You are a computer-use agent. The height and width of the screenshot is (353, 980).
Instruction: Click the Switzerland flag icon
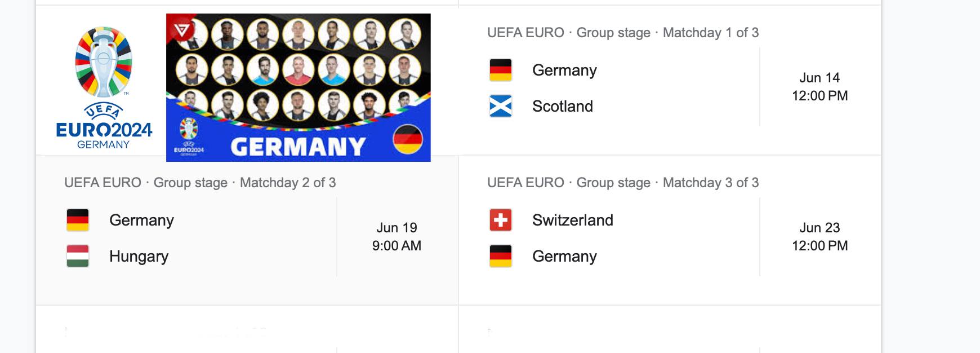click(x=501, y=220)
